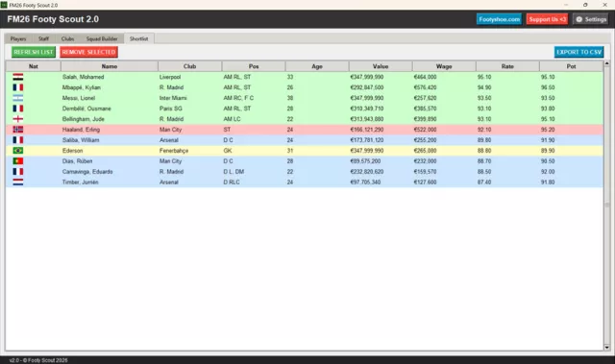Image resolution: width=615 pixels, height=364 pixels.
Task: Click the France flag beside Dembélé, Ousmane
Action: point(18,109)
